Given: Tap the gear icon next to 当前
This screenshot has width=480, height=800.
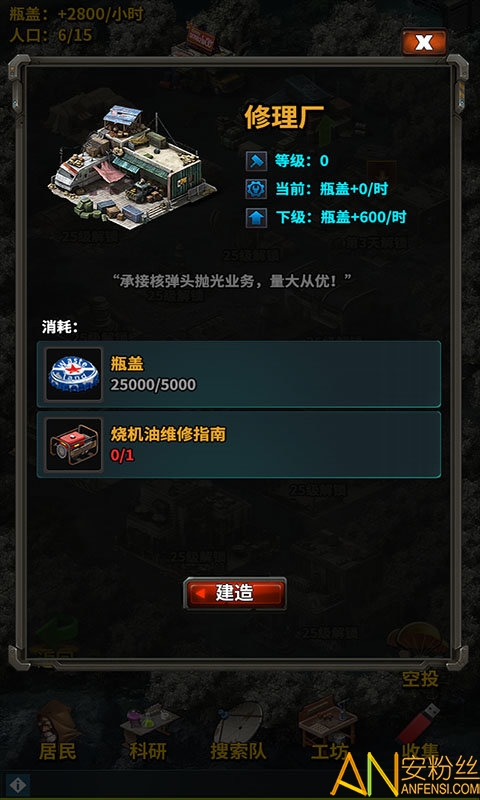Looking at the screenshot, I should pyautogui.click(x=257, y=189).
